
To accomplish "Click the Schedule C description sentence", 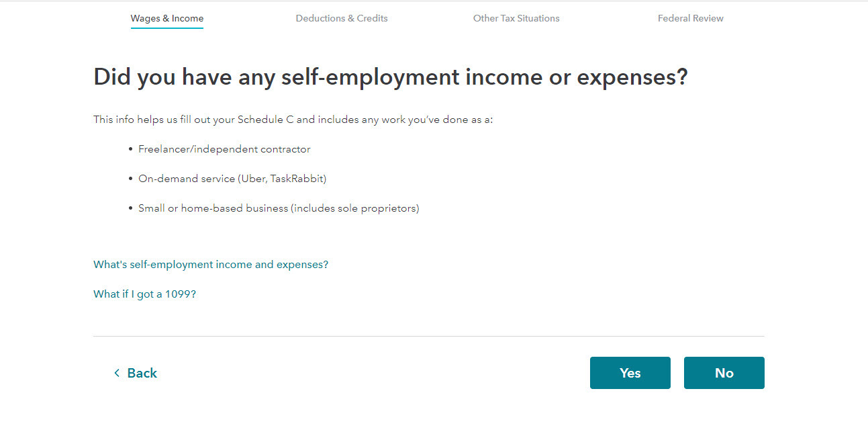I will coord(293,120).
